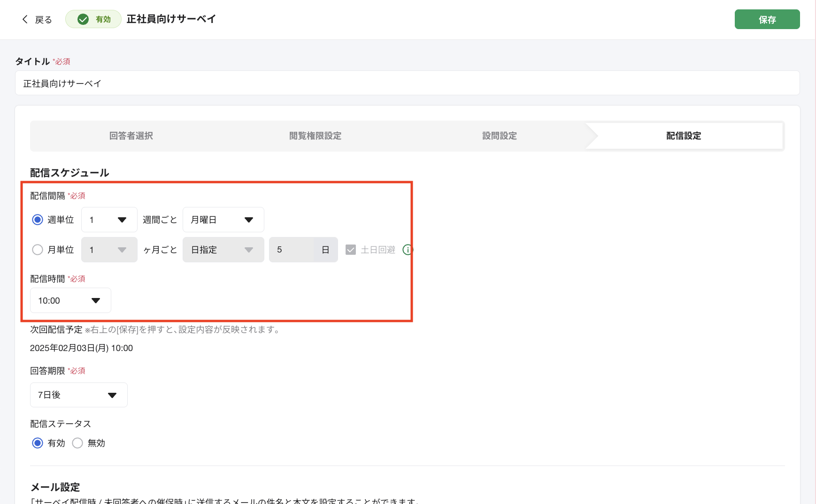This screenshot has height=504, width=816.
Task: Open the 配信時間 10:00 dropdown
Action: pos(70,300)
